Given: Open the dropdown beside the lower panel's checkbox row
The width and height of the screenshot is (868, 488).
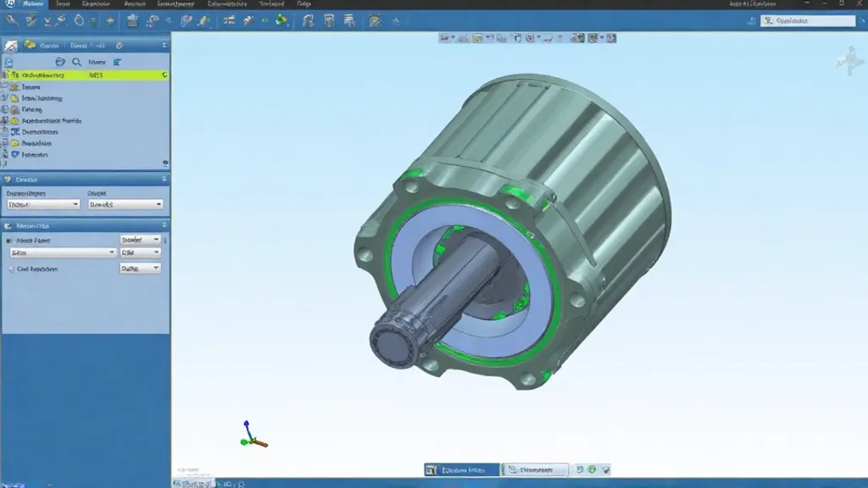Looking at the screenshot, I should 140,240.
